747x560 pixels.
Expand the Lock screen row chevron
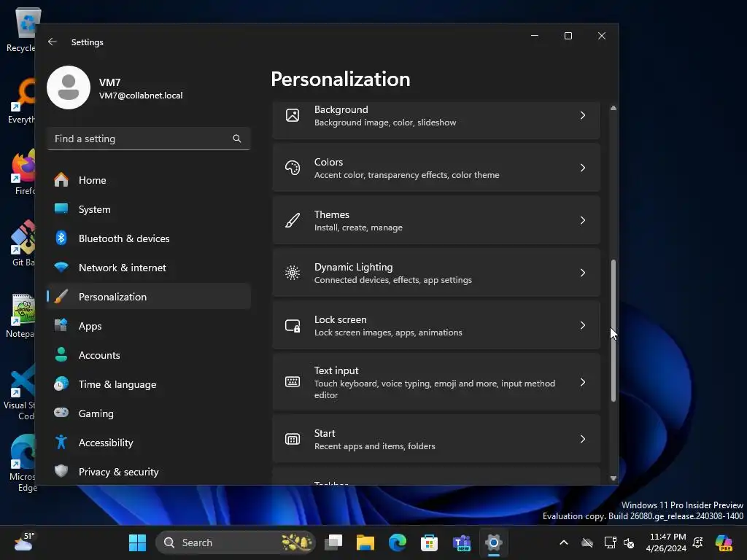click(x=583, y=325)
